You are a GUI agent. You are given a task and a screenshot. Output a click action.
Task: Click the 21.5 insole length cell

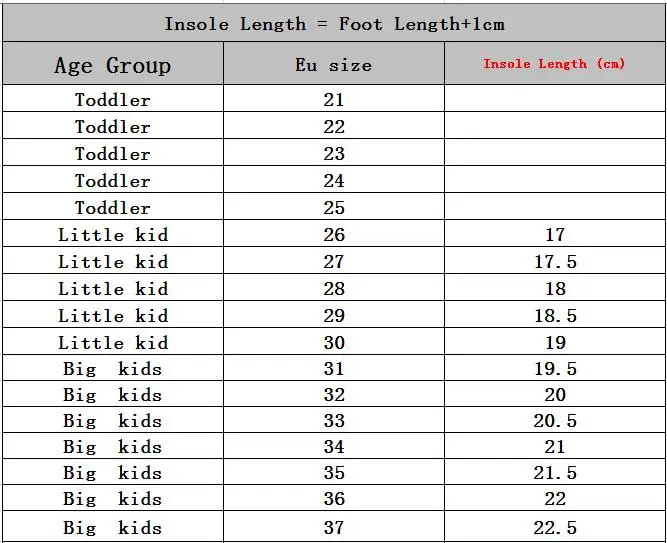pos(555,472)
